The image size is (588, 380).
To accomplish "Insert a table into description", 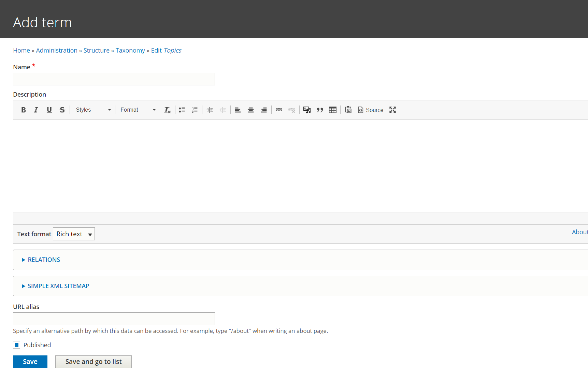I will click(x=333, y=110).
